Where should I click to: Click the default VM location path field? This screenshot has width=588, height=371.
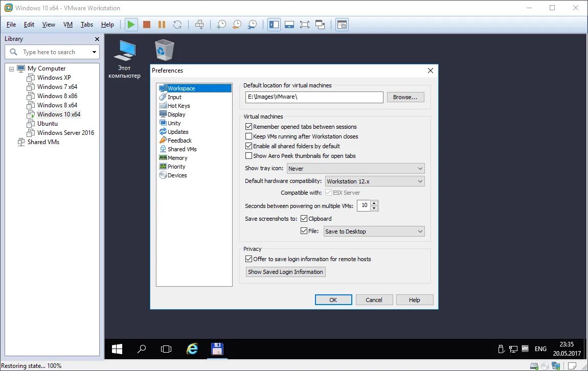tap(314, 97)
